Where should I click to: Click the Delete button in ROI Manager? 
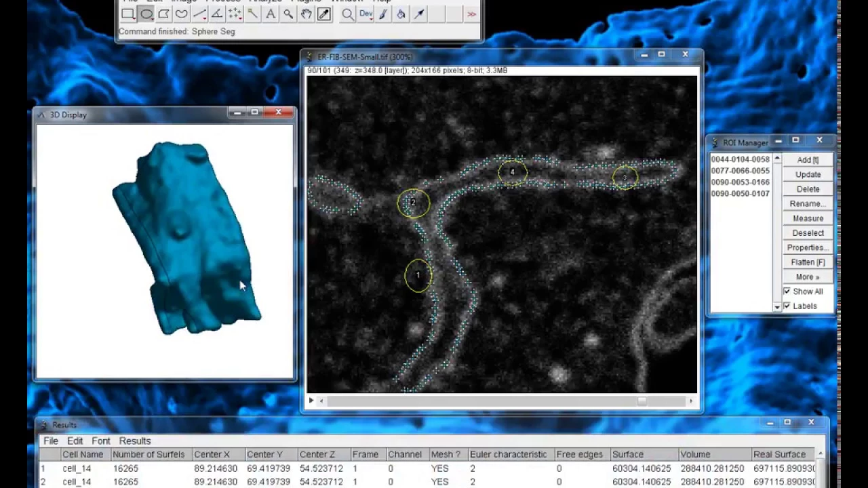tap(808, 189)
